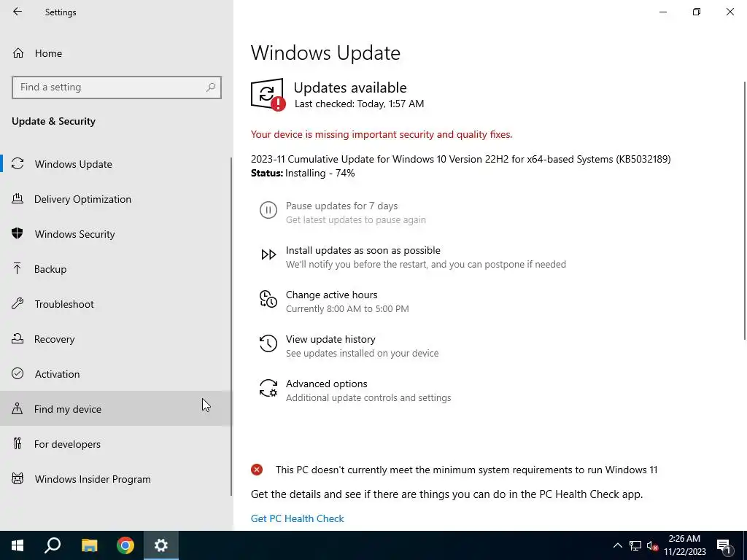Open the Windows Start button
This screenshot has height=560, width=747.
18,545
